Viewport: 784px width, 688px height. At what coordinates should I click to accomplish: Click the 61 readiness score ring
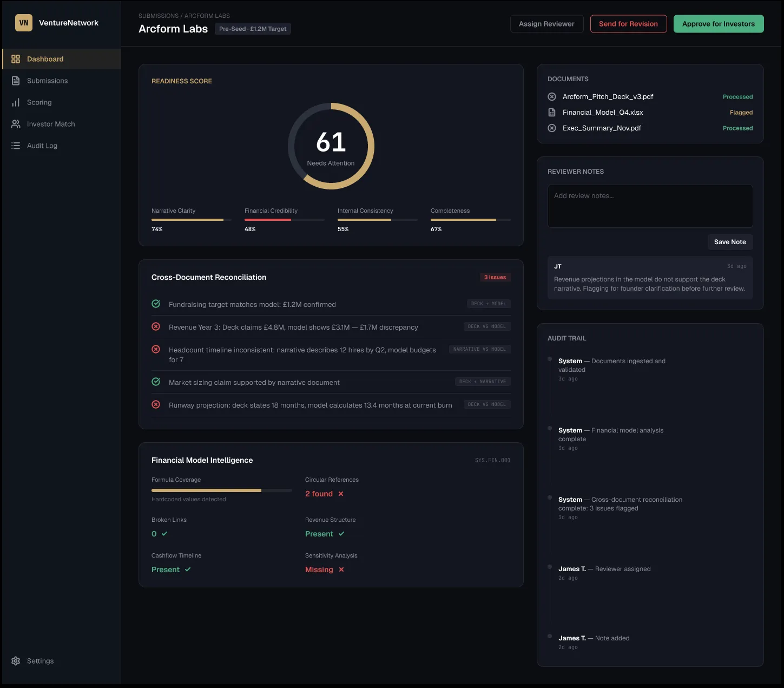331,146
